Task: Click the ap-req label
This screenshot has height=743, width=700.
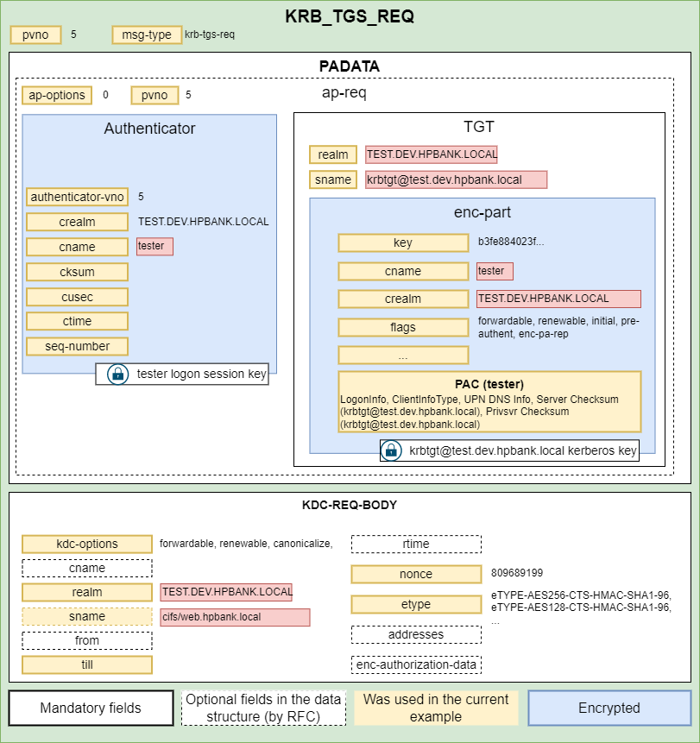Action: click(x=344, y=92)
